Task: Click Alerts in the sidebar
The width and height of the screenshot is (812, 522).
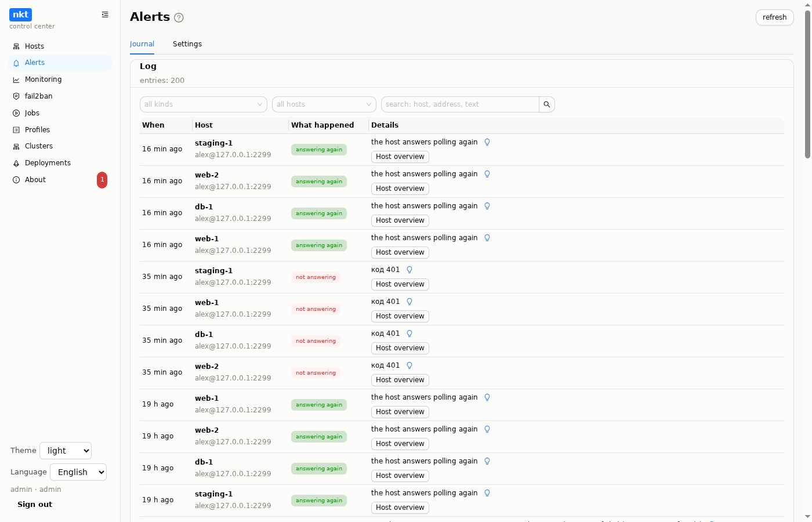Action: pos(60,63)
